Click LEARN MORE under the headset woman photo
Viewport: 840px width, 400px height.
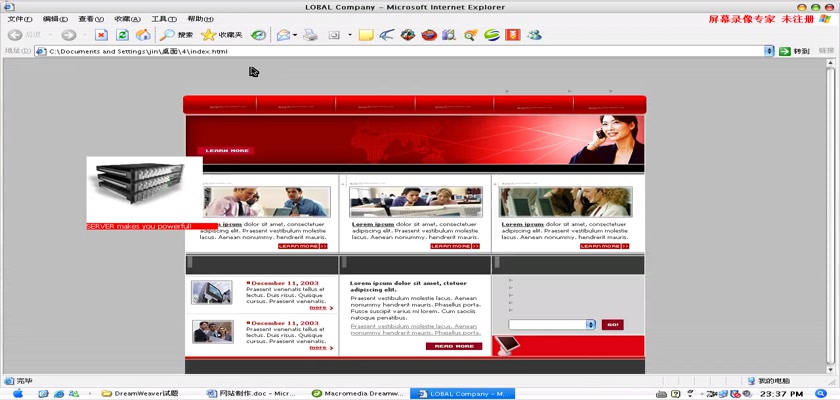point(604,246)
